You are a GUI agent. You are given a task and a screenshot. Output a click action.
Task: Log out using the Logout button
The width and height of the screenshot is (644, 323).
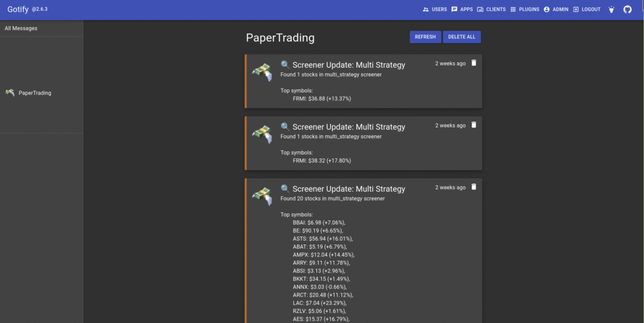pos(586,9)
